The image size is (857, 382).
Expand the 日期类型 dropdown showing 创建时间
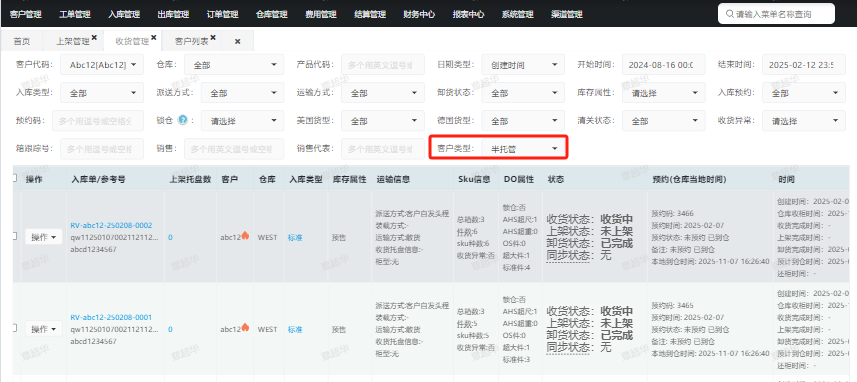pyautogui.click(x=523, y=64)
